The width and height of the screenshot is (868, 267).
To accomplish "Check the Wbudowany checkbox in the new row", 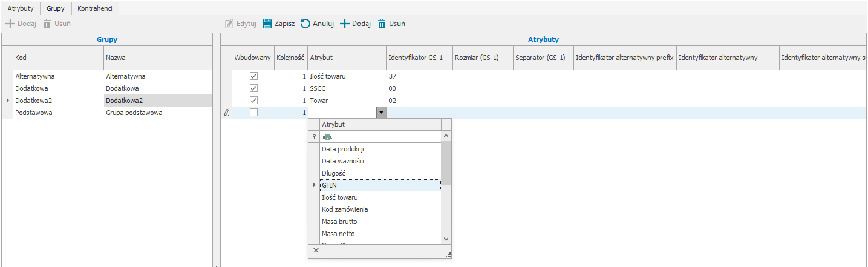I will click(254, 113).
